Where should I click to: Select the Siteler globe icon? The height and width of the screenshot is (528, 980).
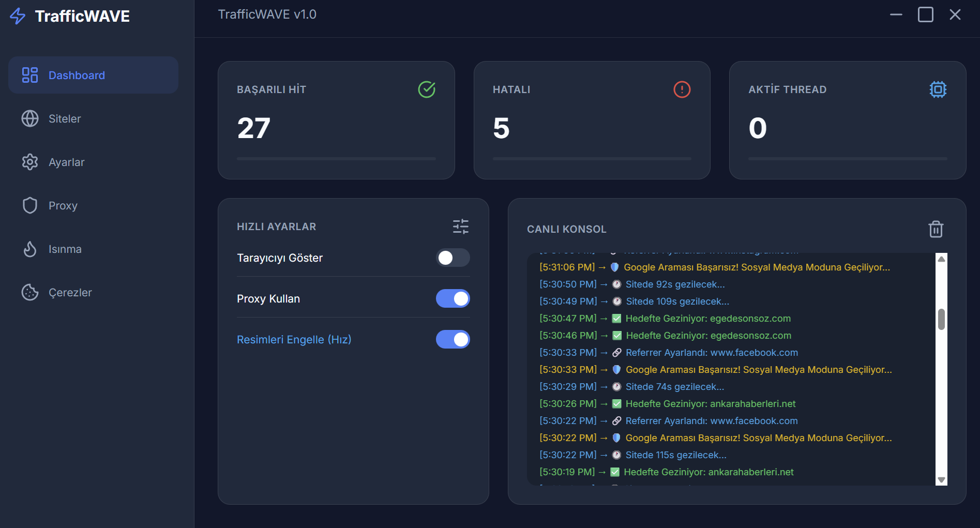(x=30, y=118)
